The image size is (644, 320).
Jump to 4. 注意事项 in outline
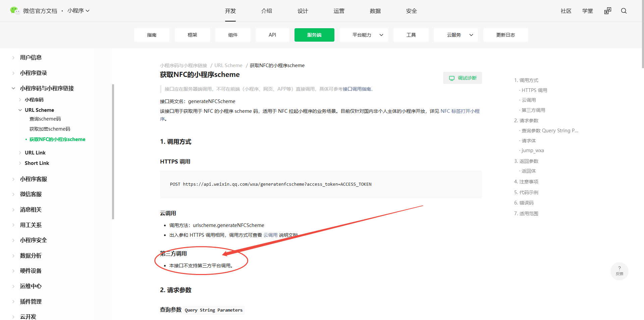(x=526, y=182)
